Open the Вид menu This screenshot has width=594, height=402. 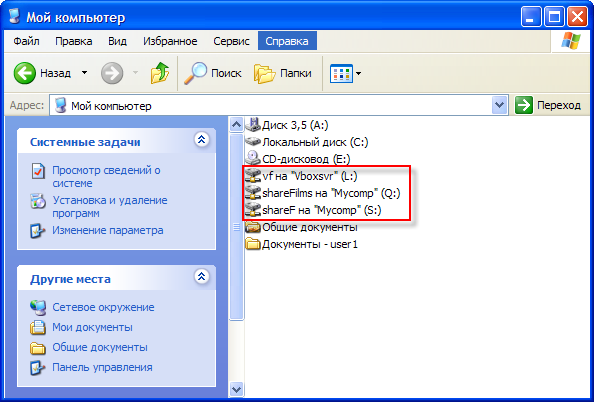point(117,41)
